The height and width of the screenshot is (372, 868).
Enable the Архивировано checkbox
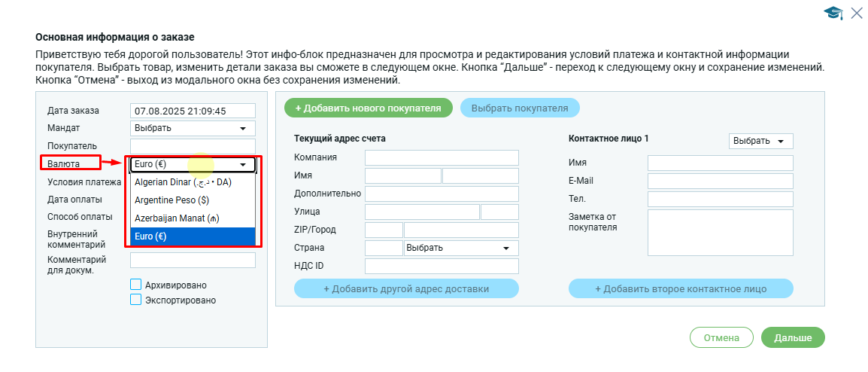click(136, 285)
